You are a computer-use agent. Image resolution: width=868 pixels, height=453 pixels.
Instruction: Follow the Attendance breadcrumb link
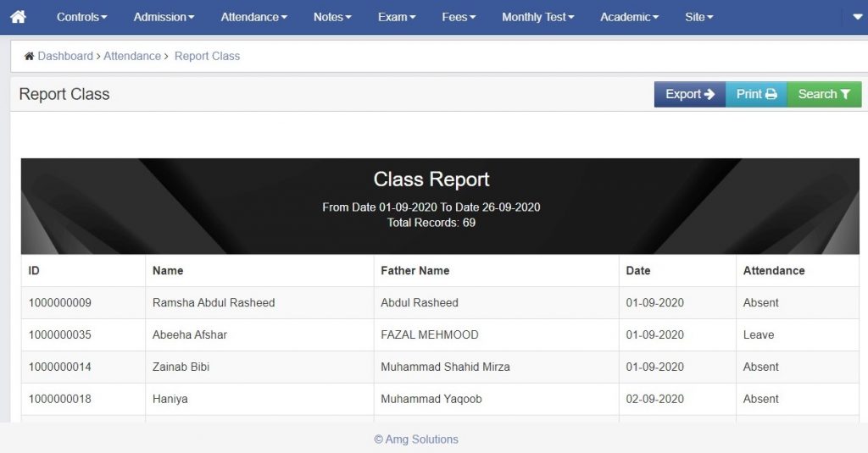[132, 56]
